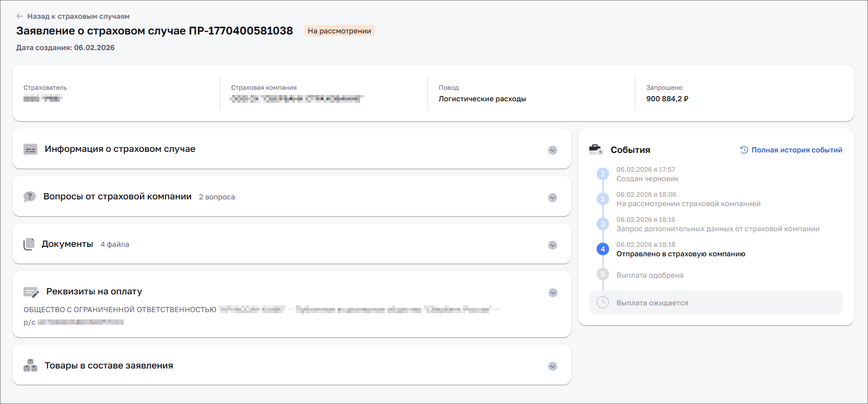868x404 pixels.
Task: Select timeline step 4 marker
Action: 603,249
